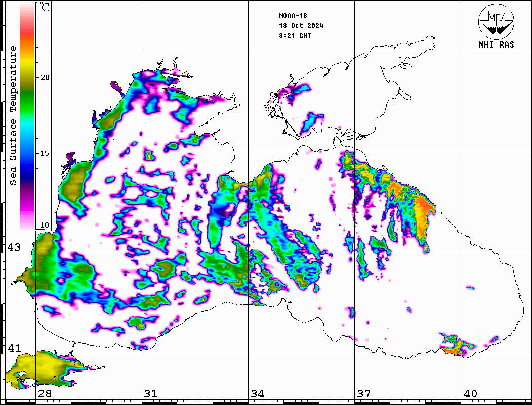Click longitude label 40
The width and height of the screenshot is (532, 405).
click(470, 393)
